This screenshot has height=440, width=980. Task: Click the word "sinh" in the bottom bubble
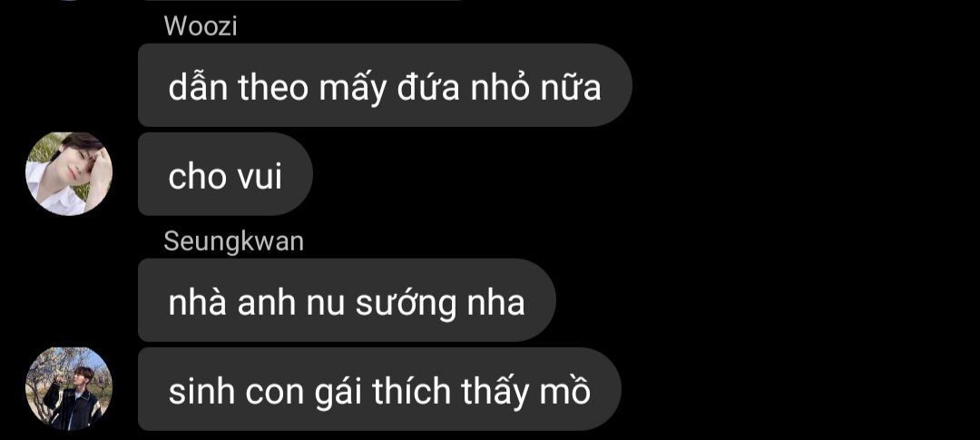coord(201,391)
